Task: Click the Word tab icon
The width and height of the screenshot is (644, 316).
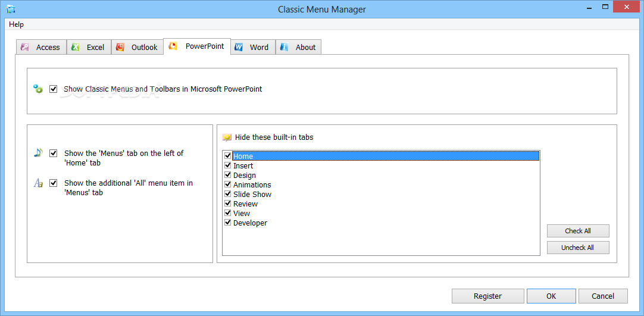Action: click(x=239, y=47)
